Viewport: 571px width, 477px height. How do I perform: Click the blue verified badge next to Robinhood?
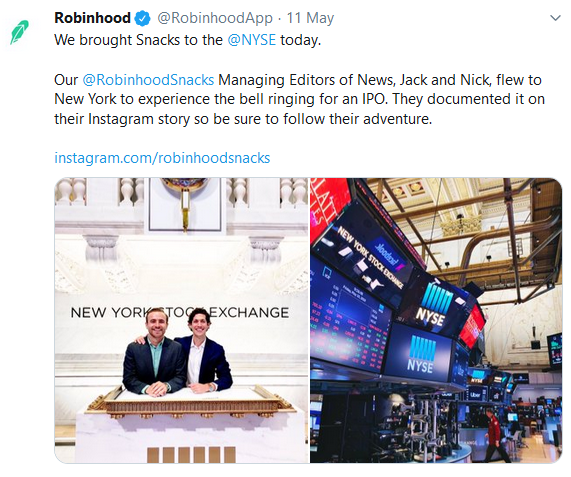143,18
